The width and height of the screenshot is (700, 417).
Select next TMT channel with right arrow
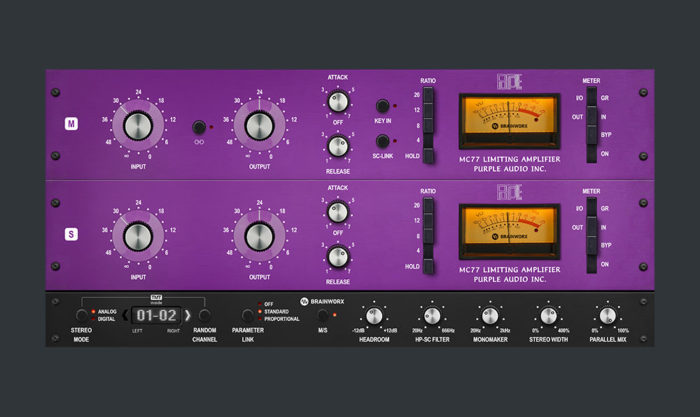188,315
